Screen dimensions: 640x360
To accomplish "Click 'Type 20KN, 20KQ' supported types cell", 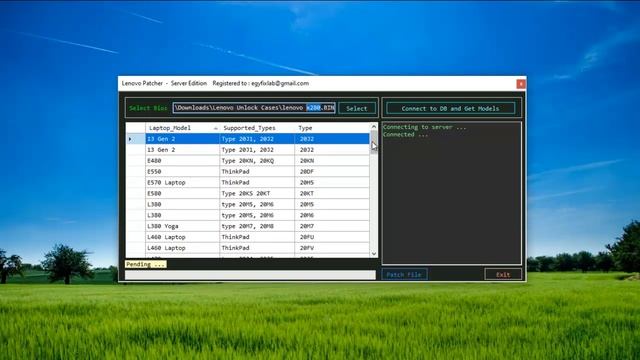I will click(x=257, y=161).
